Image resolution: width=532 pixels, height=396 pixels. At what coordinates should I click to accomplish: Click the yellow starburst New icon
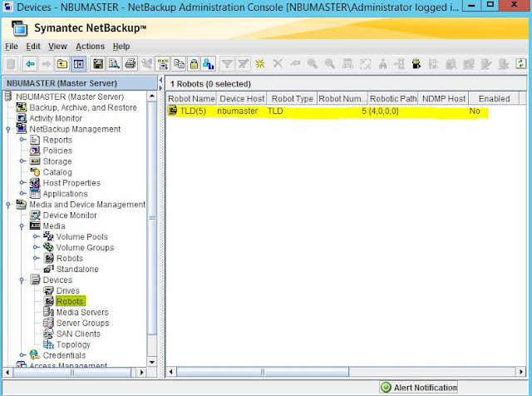pyautogui.click(x=260, y=64)
